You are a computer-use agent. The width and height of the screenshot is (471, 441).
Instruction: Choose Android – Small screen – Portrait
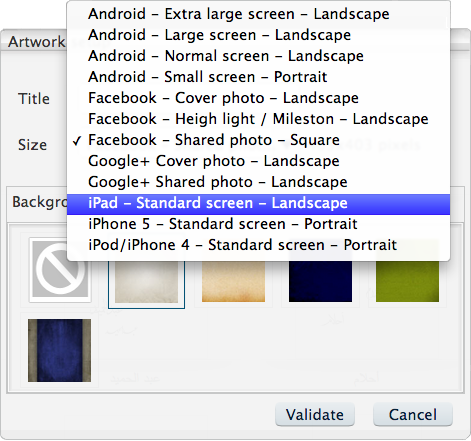[258, 77]
